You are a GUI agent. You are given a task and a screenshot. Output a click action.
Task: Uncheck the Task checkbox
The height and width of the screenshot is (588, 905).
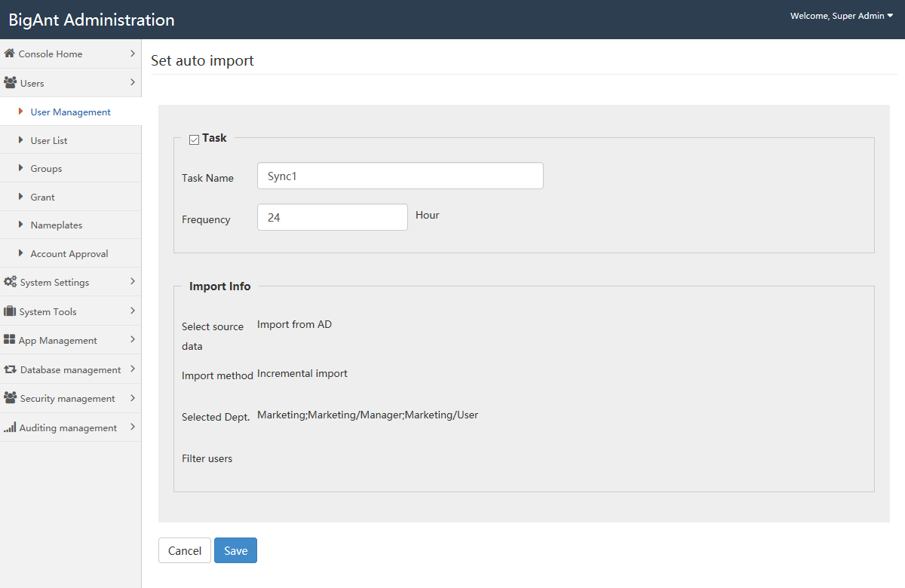point(194,139)
